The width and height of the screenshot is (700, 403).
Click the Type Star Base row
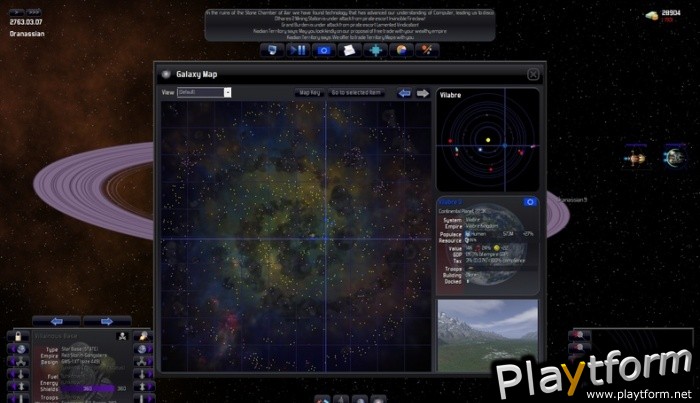(71, 349)
